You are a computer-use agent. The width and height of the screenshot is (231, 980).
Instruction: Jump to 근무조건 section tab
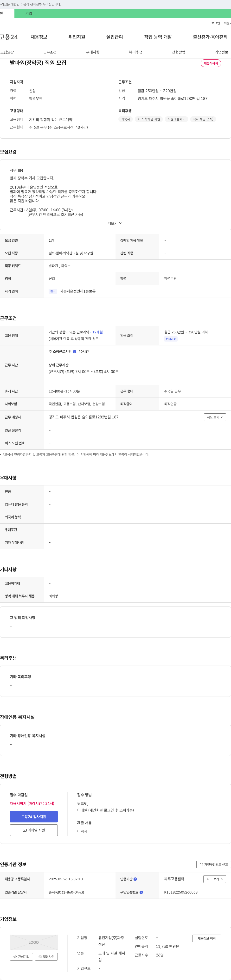[x=50, y=52]
